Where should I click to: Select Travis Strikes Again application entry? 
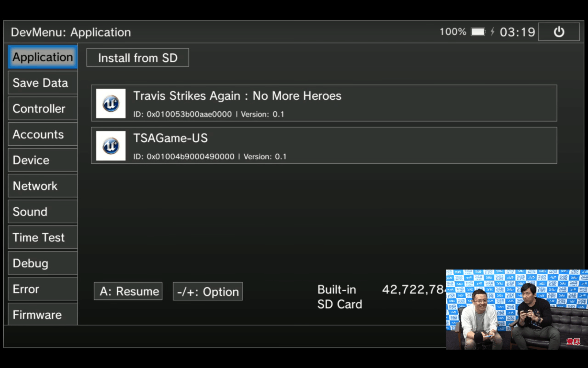tap(324, 103)
